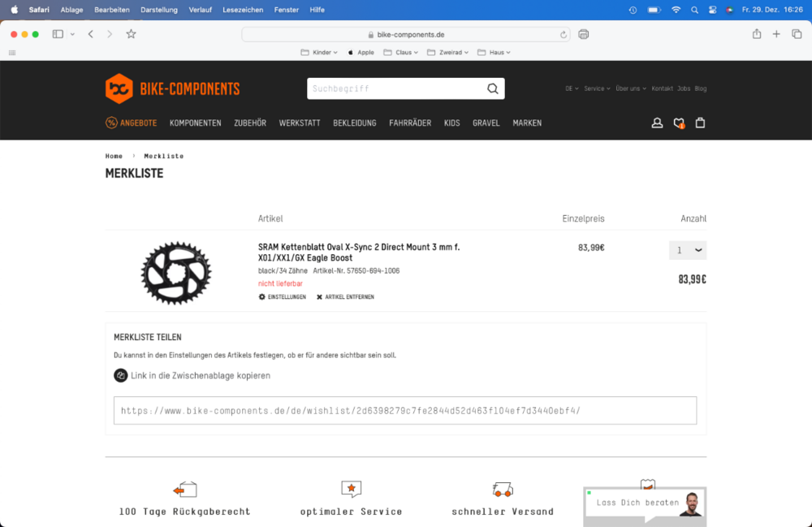The height and width of the screenshot is (527, 812).
Task: Expand the Service dropdown
Action: click(x=597, y=89)
